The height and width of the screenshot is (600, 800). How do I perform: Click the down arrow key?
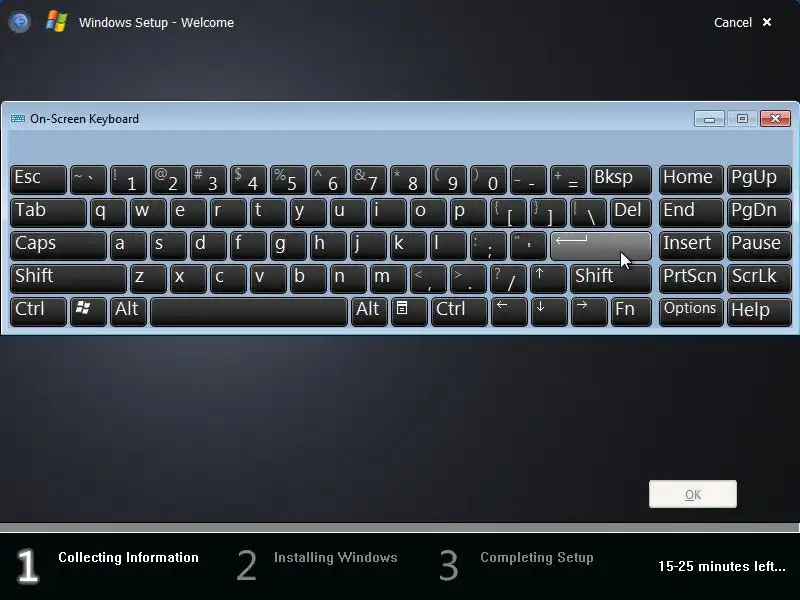click(548, 312)
